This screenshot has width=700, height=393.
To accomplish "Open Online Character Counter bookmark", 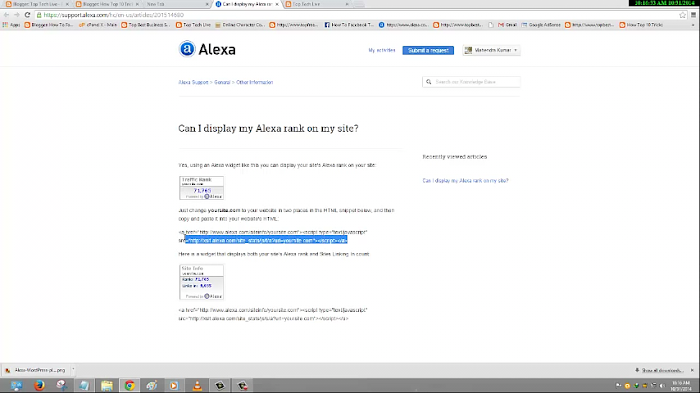I will tap(240, 25).
